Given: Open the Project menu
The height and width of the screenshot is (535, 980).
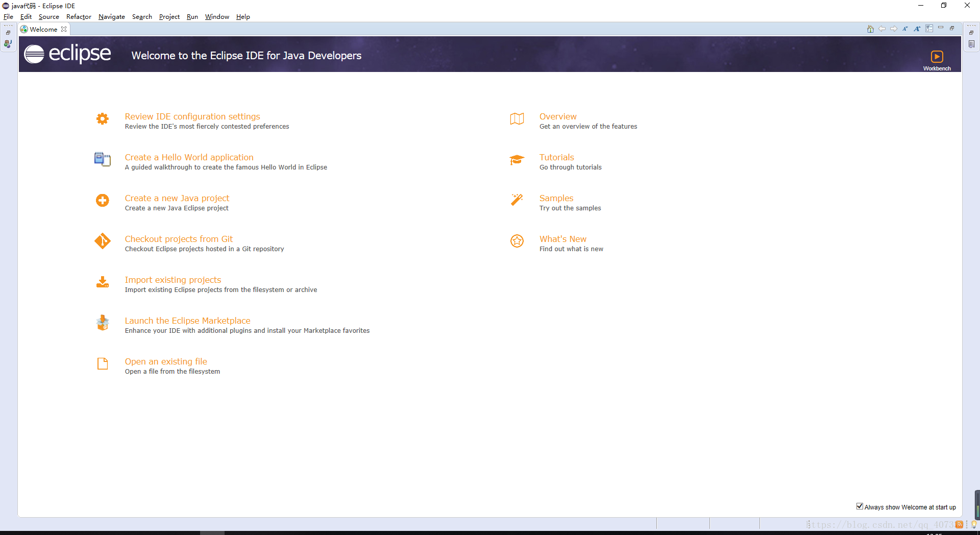Looking at the screenshot, I should pos(169,17).
